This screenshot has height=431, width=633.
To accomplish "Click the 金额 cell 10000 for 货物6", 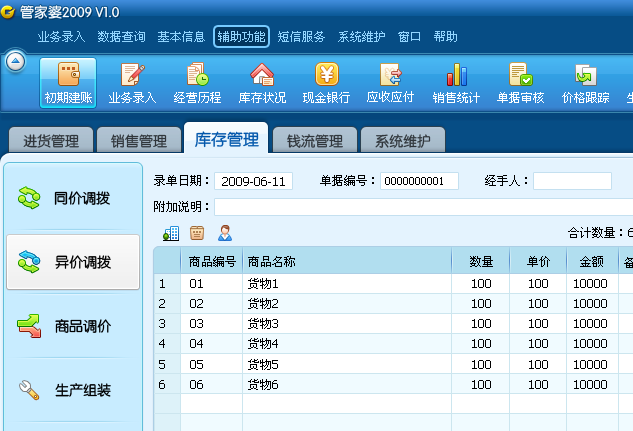I will tap(592, 384).
